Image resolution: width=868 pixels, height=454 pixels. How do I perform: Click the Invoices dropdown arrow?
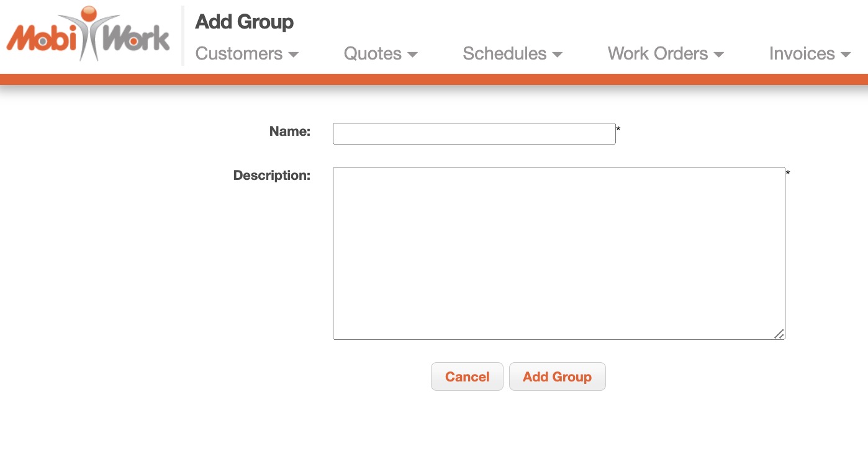pyautogui.click(x=846, y=55)
